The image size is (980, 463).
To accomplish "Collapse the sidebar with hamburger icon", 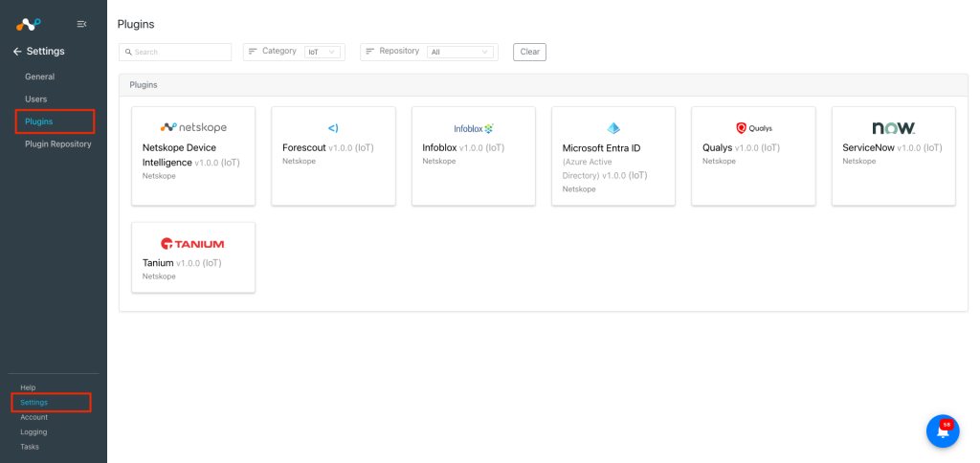I will pos(81,24).
